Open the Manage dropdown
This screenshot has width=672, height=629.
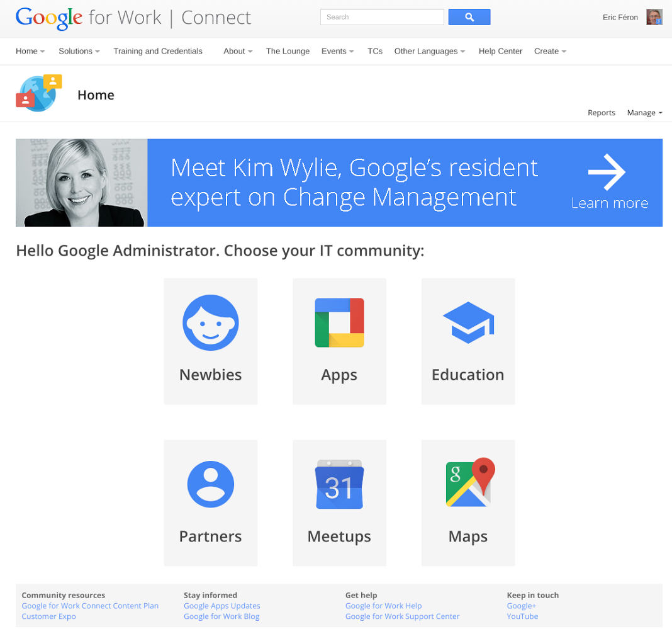644,113
